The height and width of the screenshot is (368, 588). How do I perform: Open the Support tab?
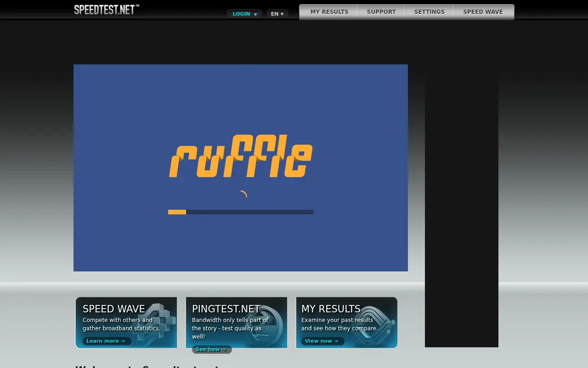coord(381,12)
